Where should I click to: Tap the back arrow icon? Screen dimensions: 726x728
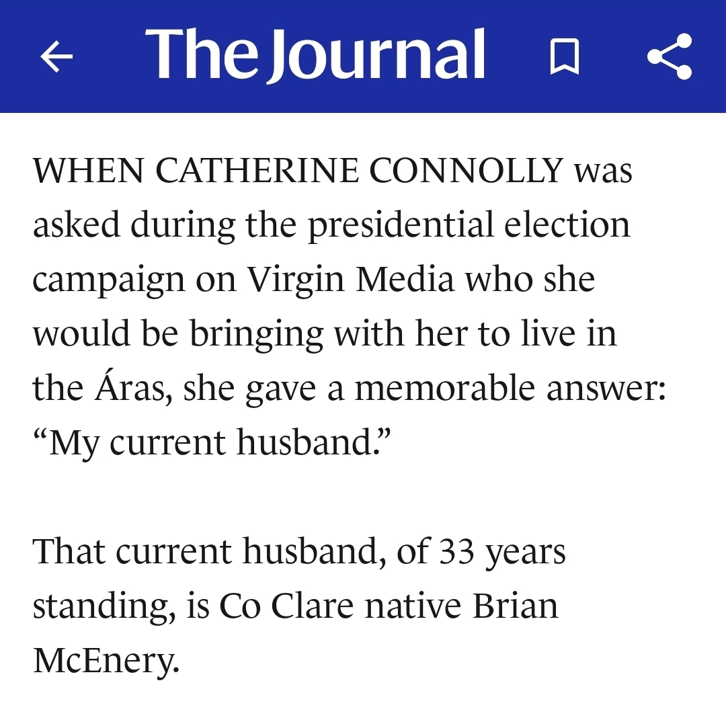click(x=56, y=56)
